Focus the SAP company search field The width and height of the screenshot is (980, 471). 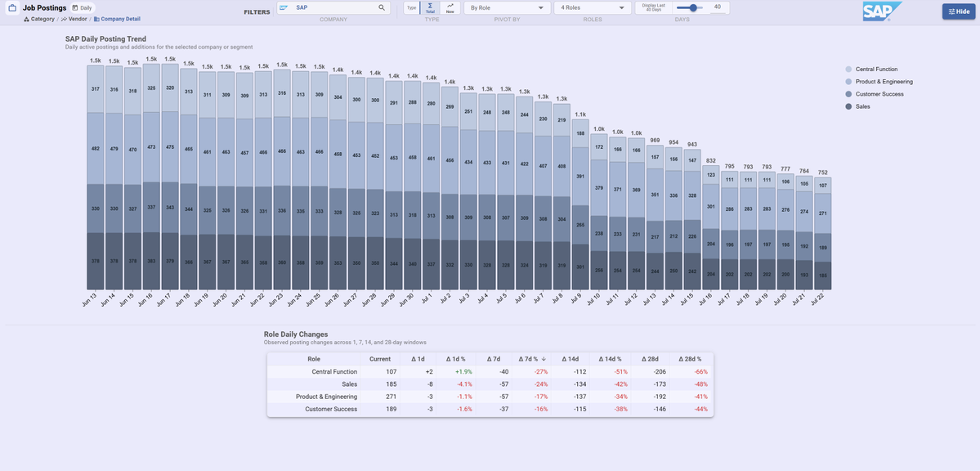pyautogui.click(x=333, y=8)
